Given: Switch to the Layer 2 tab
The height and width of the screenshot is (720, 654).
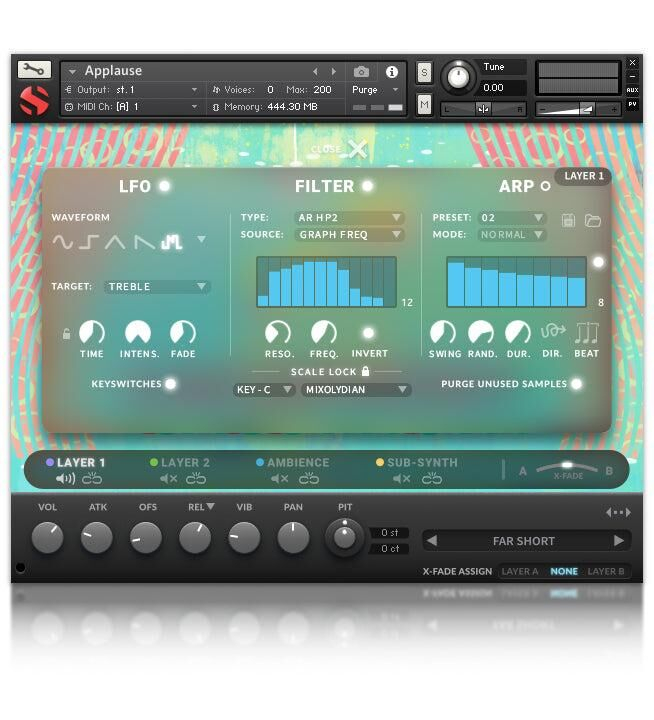Looking at the screenshot, I should (x=180, y=462).
